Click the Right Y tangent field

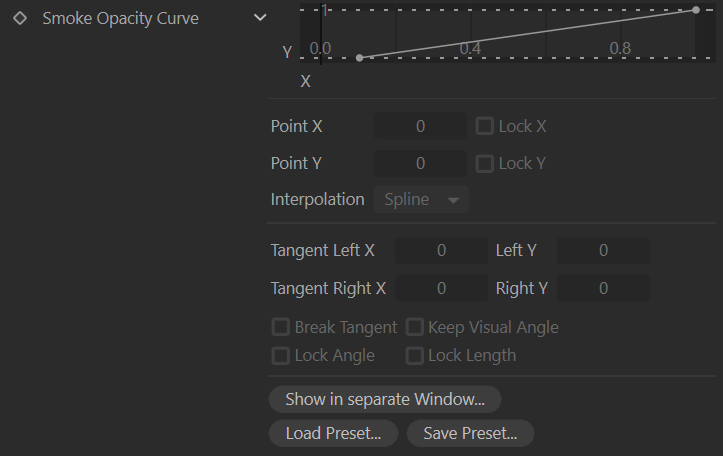point(603,288)
